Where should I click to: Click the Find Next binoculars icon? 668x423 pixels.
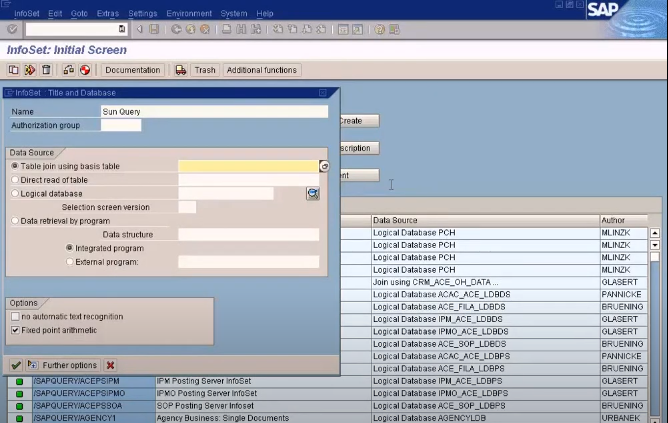(x=256, y=29)
